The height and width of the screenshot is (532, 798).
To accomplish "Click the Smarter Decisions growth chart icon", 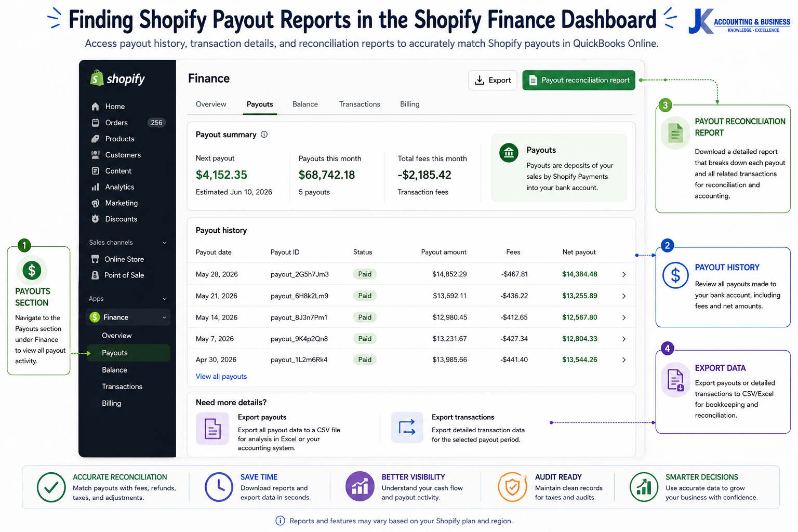I will [644, 487].
